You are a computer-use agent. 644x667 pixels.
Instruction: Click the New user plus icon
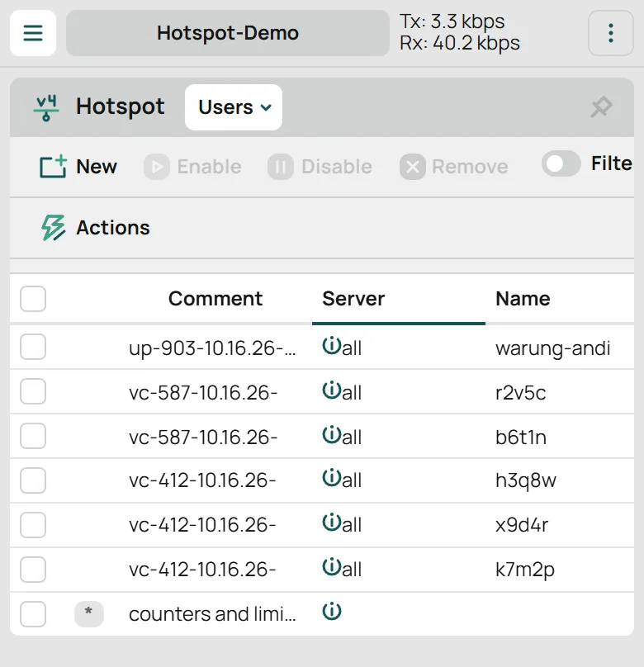53,166
